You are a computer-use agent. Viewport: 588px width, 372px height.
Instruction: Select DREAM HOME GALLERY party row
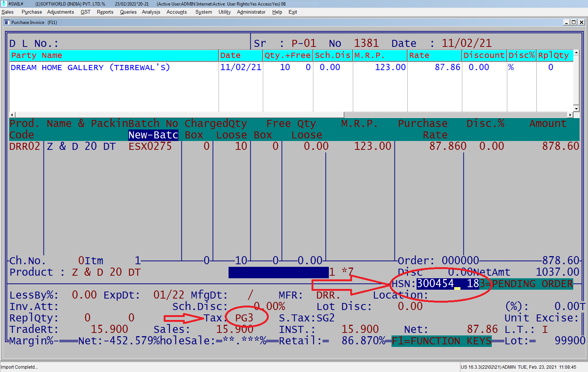90,68
